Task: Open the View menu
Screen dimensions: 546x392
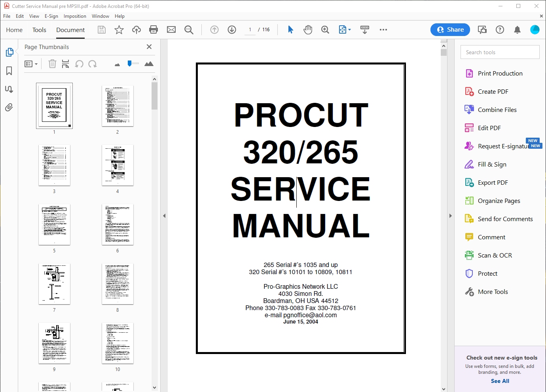Action: pyautogui.click(x=34, y=16)
